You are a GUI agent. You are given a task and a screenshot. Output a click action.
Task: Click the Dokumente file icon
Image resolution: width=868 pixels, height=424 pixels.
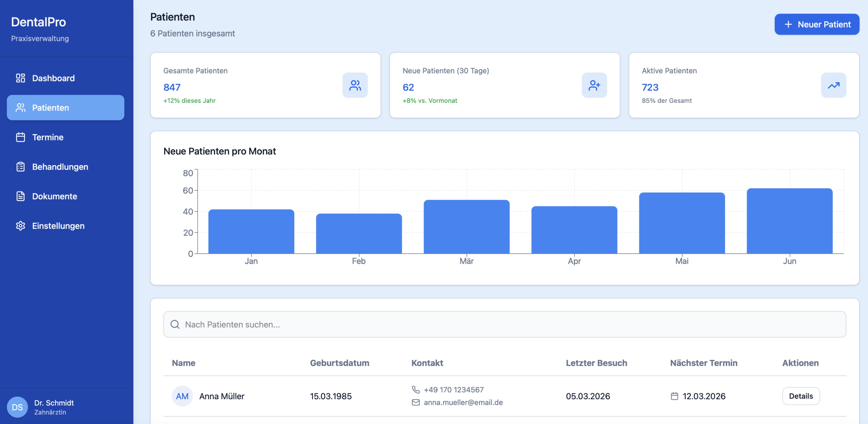pos(20,196)
